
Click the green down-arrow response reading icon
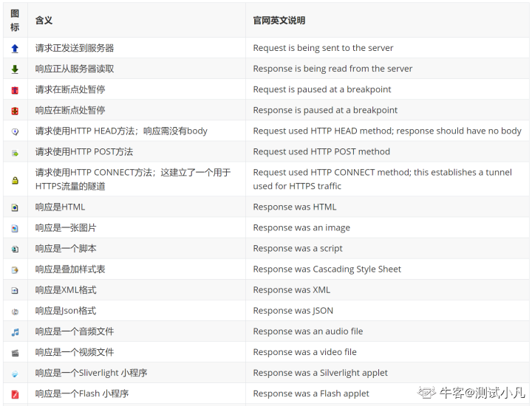pos(15,69)
